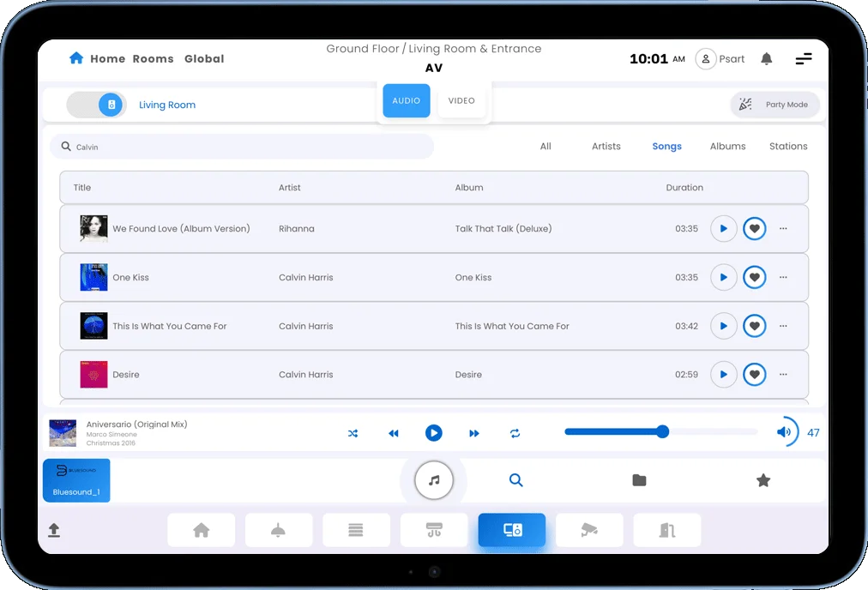This screenshot has height=590, width=868.
Task: Mute with the volume speaker icon
Action: coord(783,431)
